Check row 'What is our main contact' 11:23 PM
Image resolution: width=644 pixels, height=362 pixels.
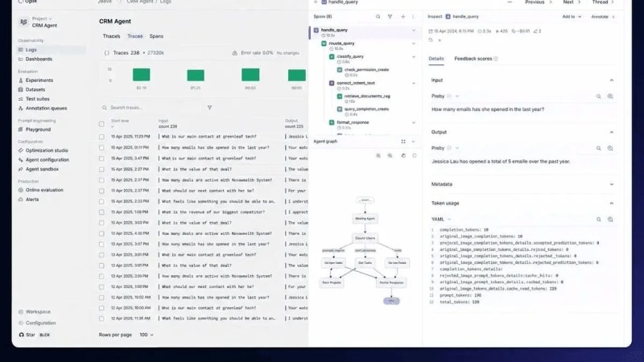coord(101,137)
